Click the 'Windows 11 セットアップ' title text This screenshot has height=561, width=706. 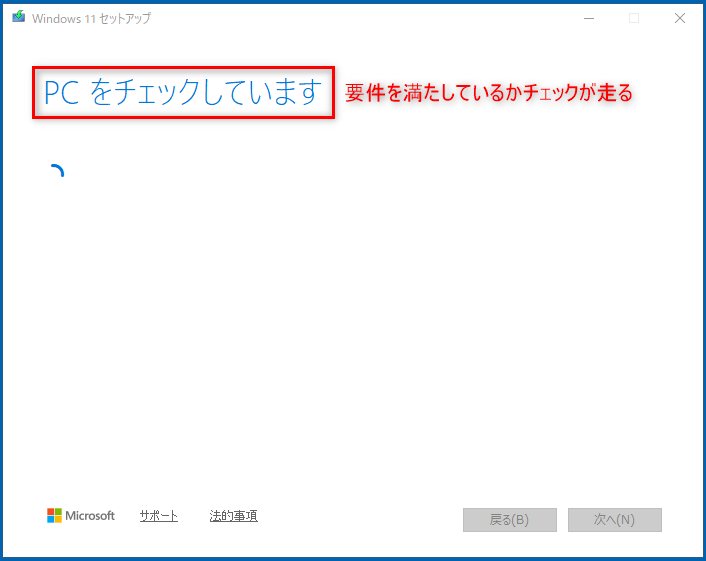(x=91, y=18)
